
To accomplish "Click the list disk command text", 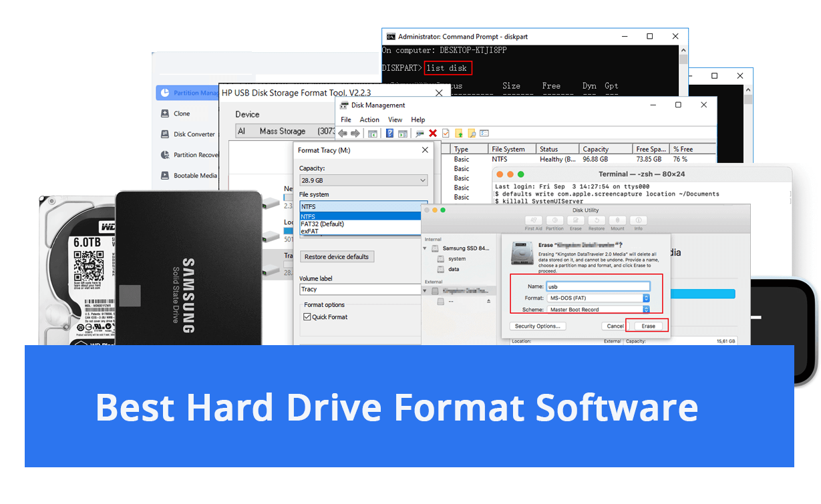I will pos(448,68).
